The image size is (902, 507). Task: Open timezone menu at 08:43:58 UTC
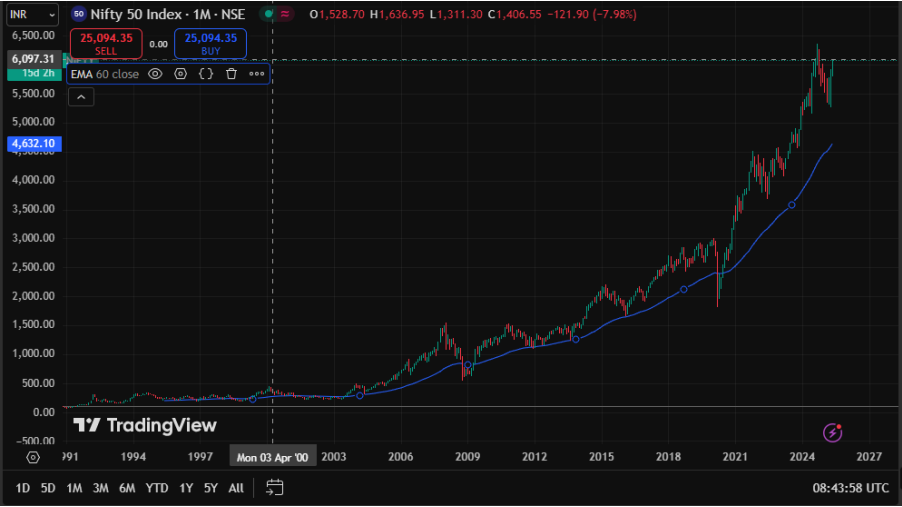848,488
